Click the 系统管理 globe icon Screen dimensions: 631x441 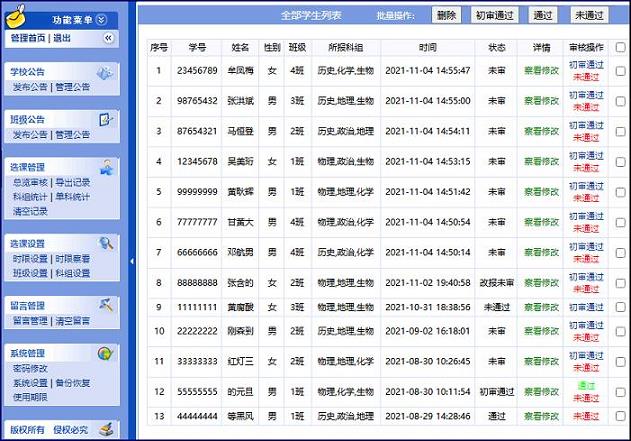pos(104,353)
